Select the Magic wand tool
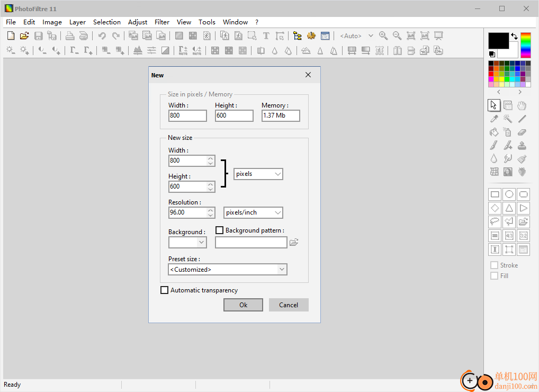 click(x=508, y=119)
